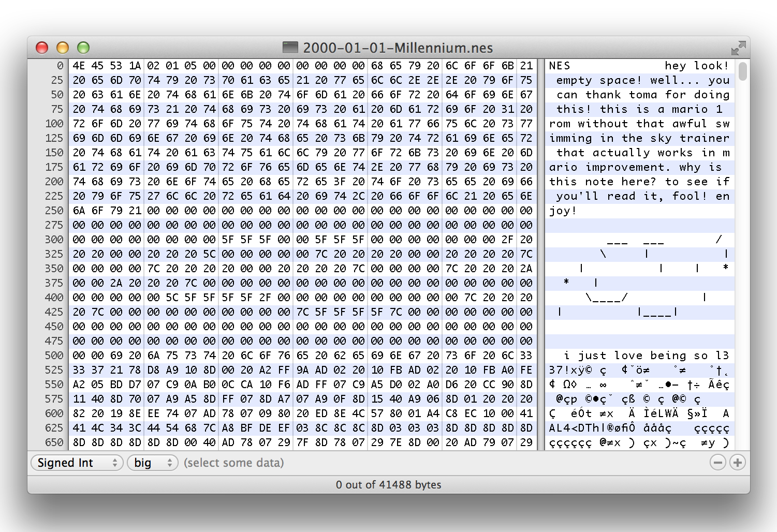
Task: Select hex byte 1A in the first row
Action: (x=135, y=66)
